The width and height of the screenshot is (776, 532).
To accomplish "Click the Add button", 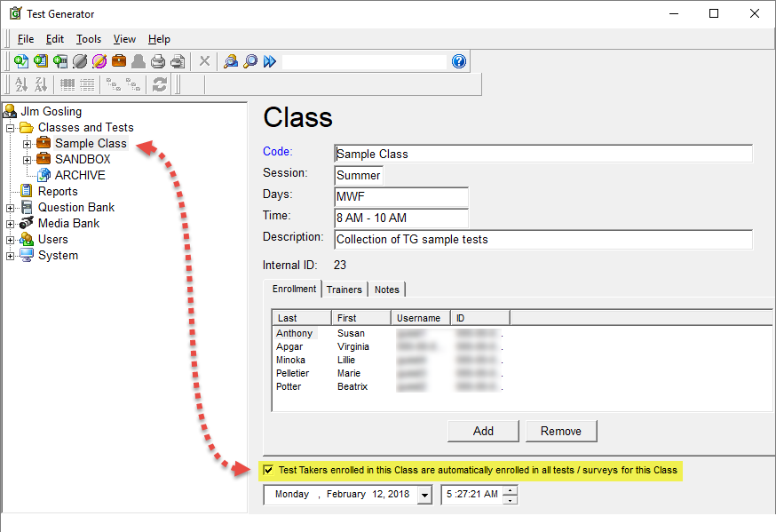I will click(x=483, y=431).
